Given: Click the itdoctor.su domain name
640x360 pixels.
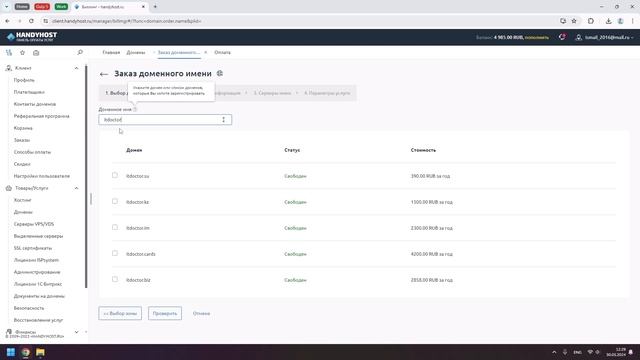Looking at the screenshot, I should [138, 176].
